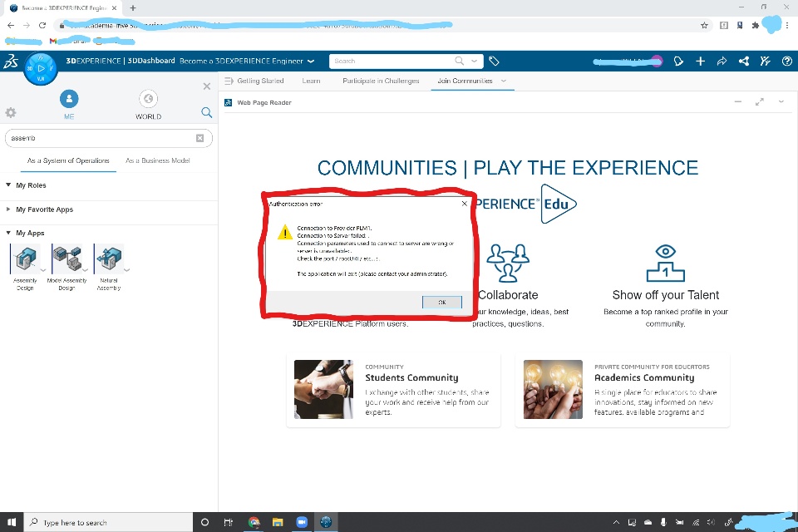
Task: Open Model Assembly Design dropdown arrow
Action: 85,270
